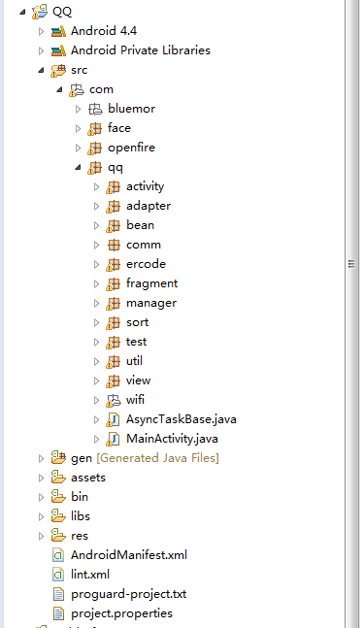Expand Android Private Libraries node
The width and height of the screenshot is (364, 628).
click(x=41, y=50)
